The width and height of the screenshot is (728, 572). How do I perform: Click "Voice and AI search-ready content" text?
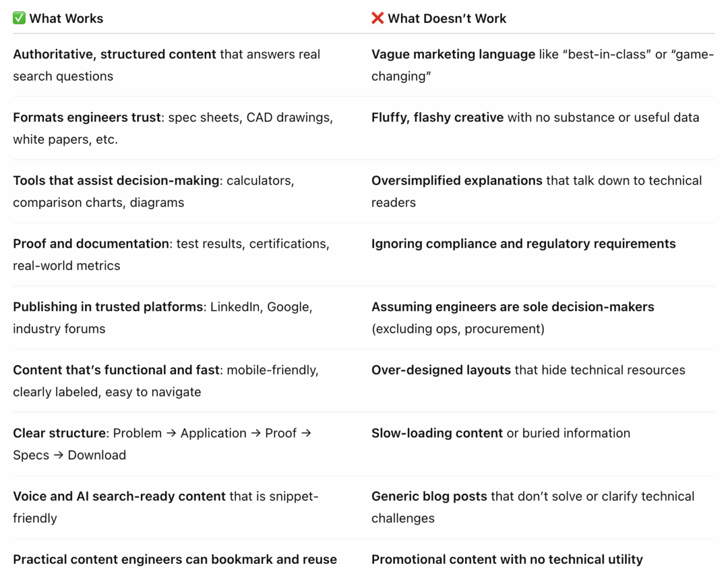(x=119, y=496)
